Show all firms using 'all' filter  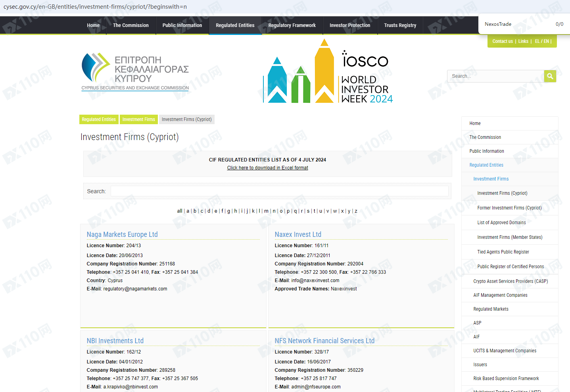pos(179,211)
